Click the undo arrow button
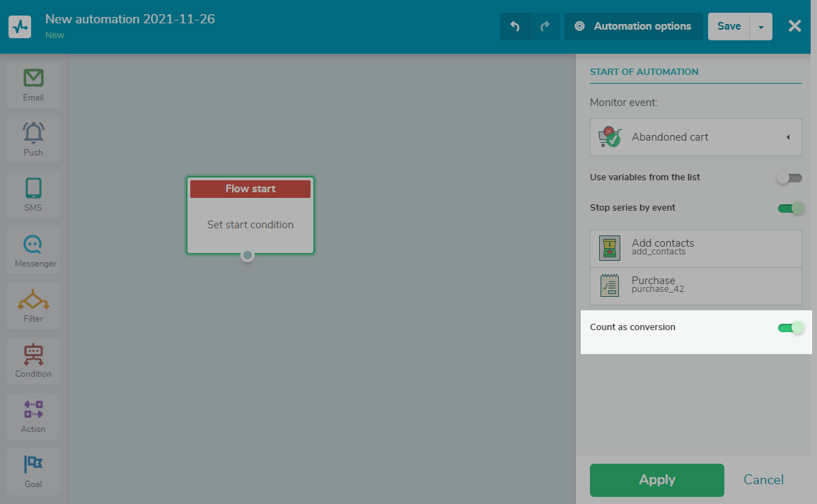Screen dimensions: 817x504 [515, 26]
